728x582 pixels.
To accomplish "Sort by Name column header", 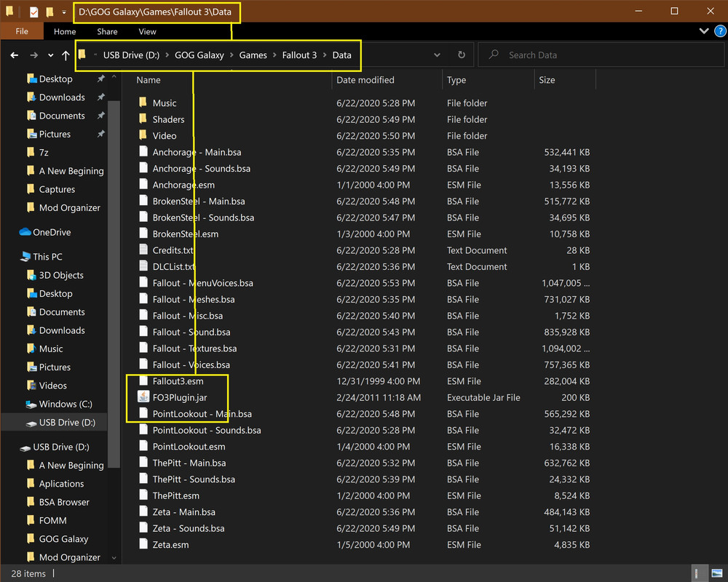I will coord(148,80).
